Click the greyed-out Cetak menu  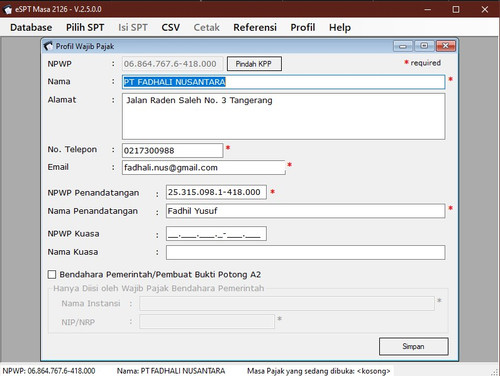tap(206, 27)
